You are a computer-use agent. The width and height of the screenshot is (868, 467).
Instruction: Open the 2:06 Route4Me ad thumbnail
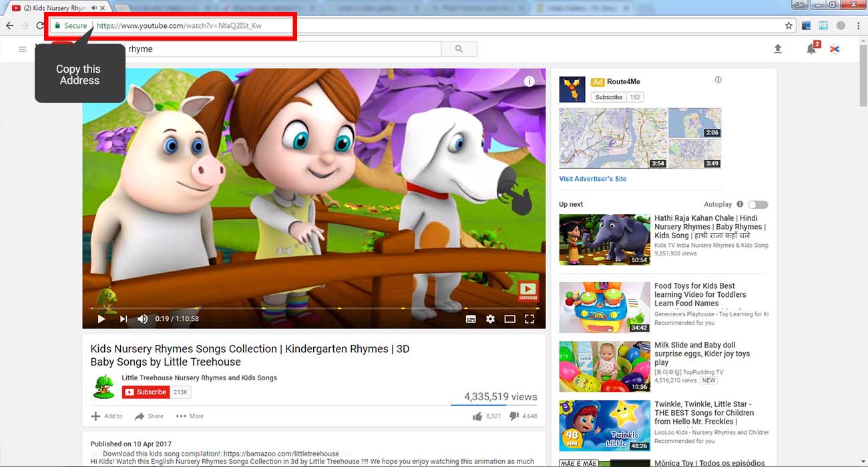695,123
